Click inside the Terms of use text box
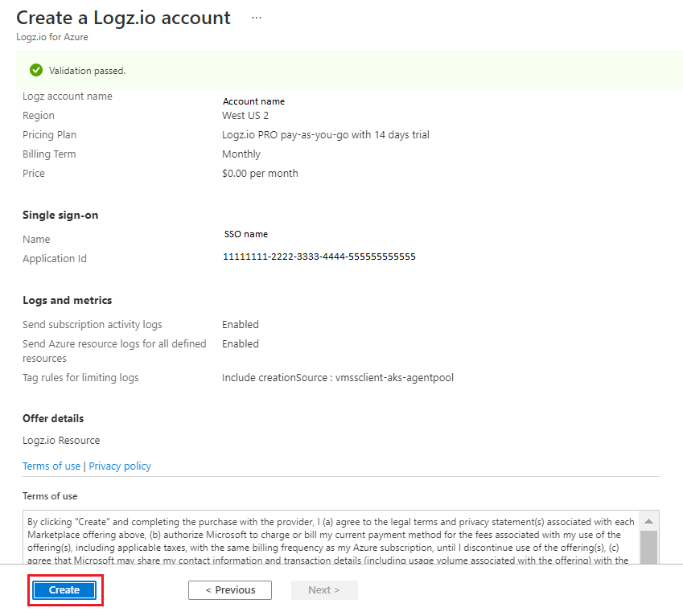 pos(331,538)
